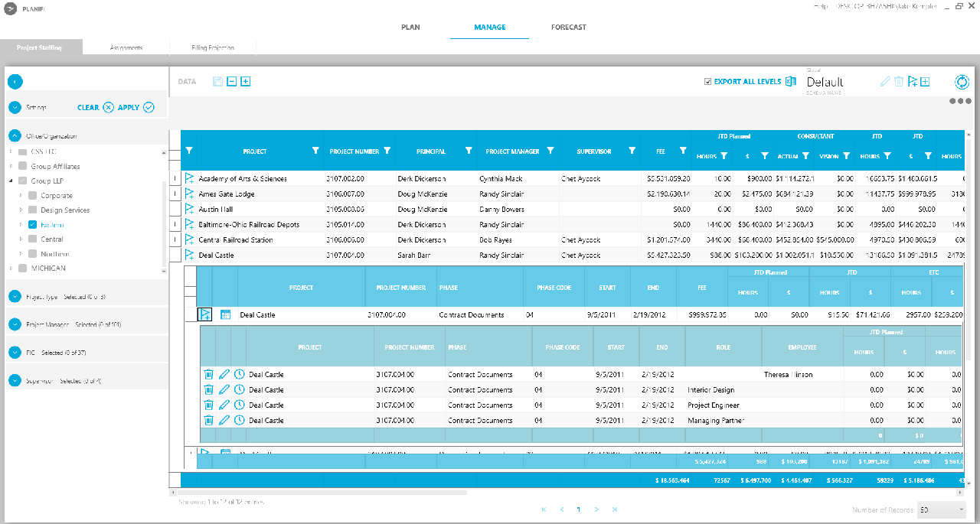
Task: Collapse the Office/Organization section
Action: [15, 135]
